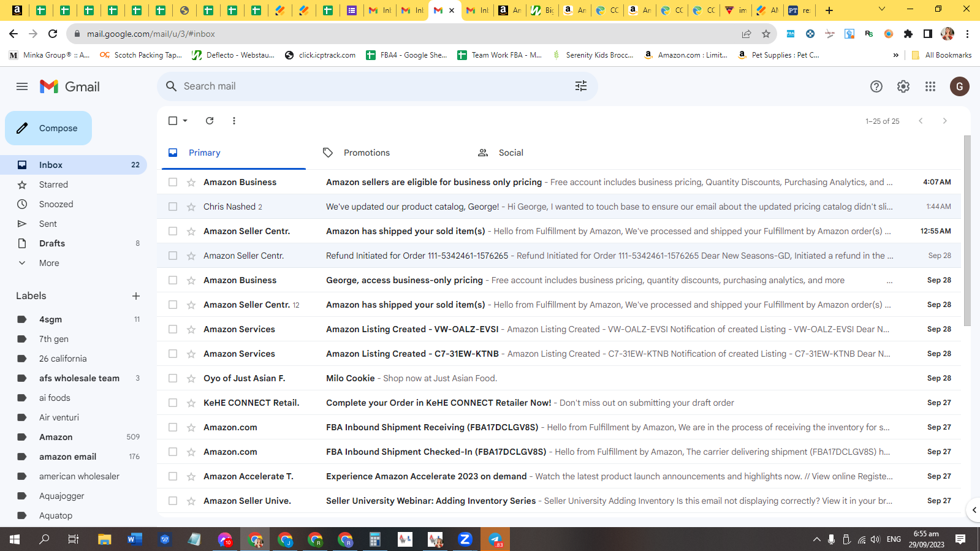
Task: Open the Chrome customize menu
Action: coord(967,34)
